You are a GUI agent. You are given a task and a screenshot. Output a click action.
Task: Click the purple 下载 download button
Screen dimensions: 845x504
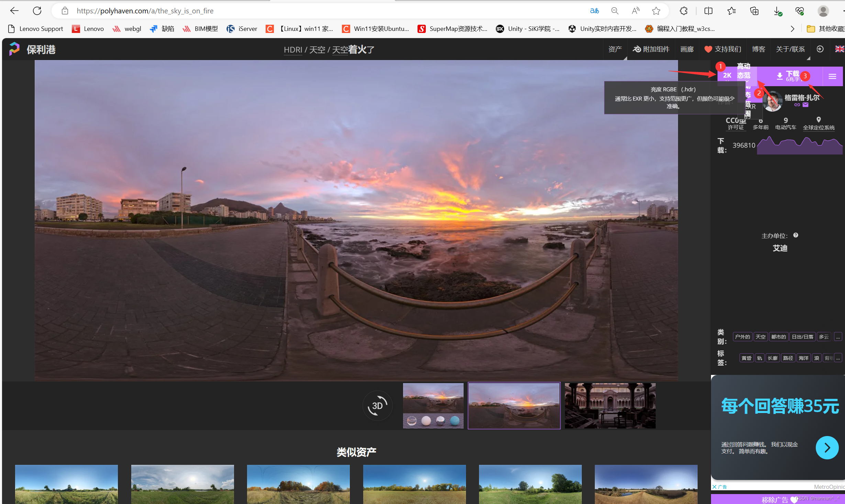coord(790,76)
